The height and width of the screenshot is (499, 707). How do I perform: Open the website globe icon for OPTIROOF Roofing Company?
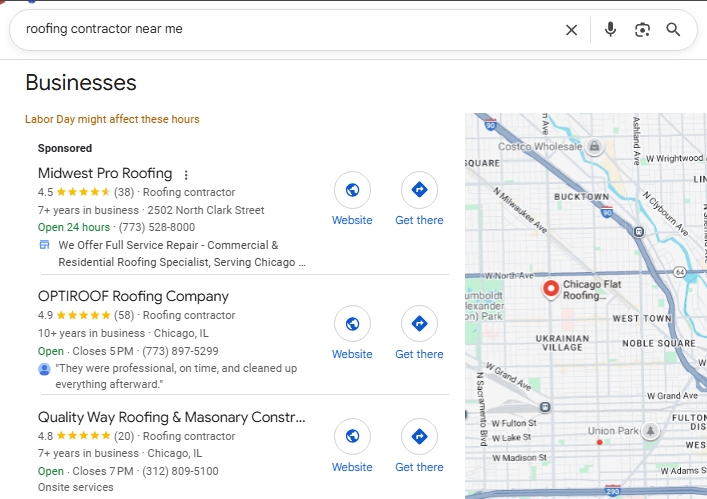pos(352,324)
